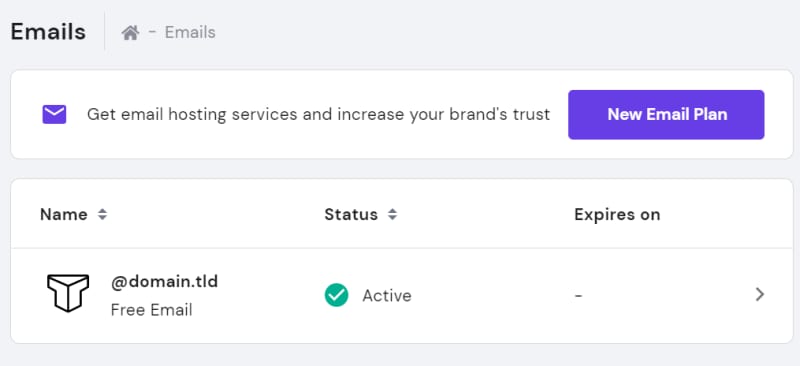Sort by Status using arrows icon
This screenshot has height=366, width=800.
[x=392, y=214]
